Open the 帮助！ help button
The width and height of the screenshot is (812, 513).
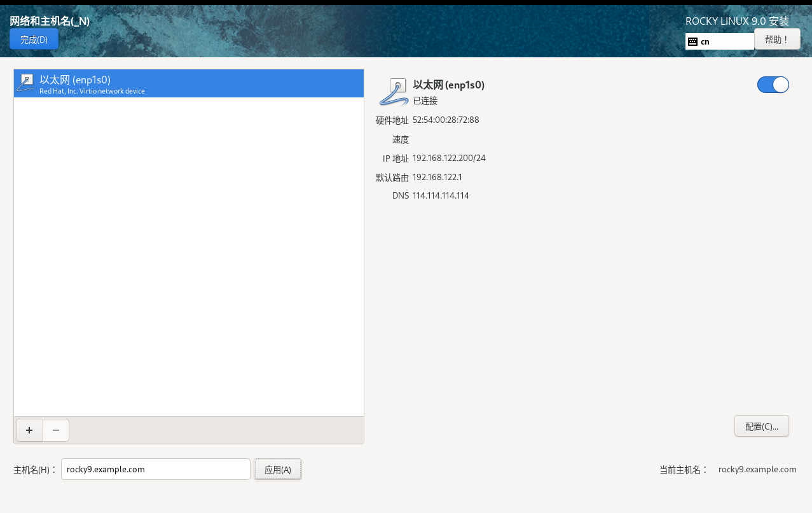tap(777, 39)
